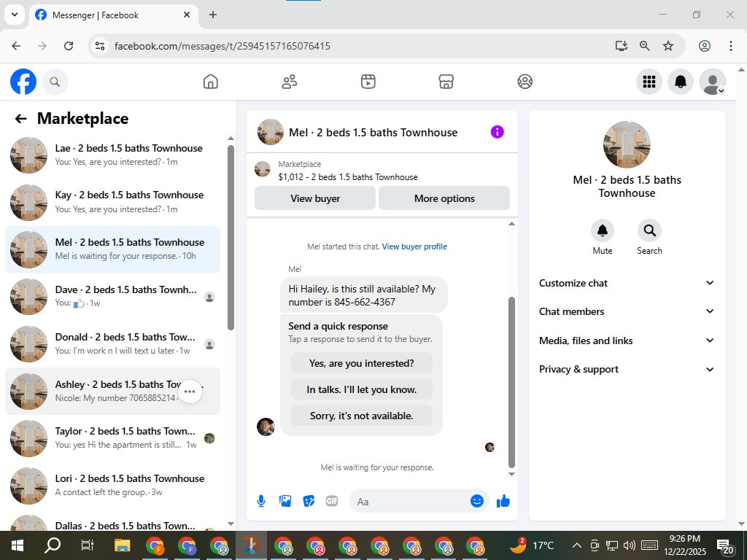Go back using browser back arrow
Image resolution: width=747 pixels, height=560 pixels.
point(16,46)
